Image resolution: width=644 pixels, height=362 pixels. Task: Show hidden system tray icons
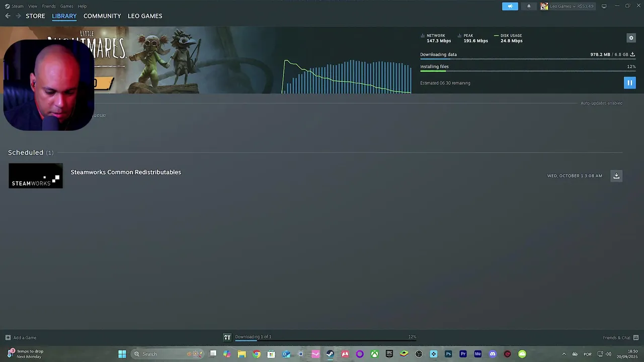pyautogui.click(x=563, y=354)
